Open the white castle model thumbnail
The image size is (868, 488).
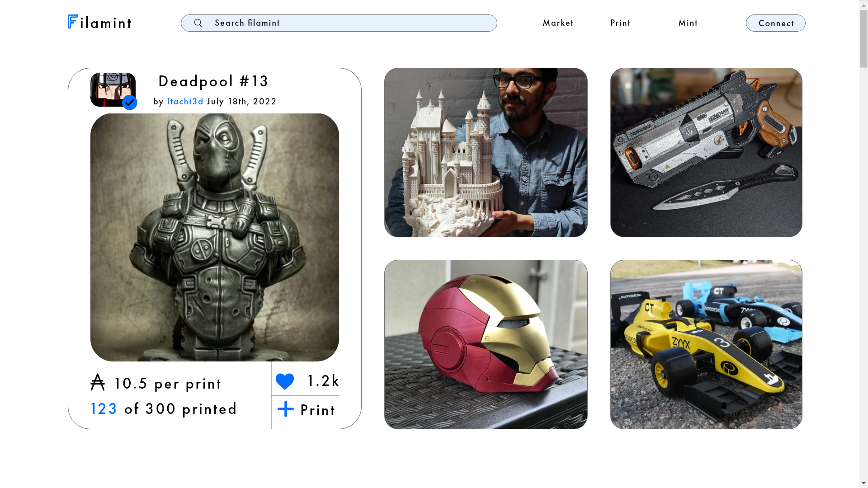click(x=486, y=152)
